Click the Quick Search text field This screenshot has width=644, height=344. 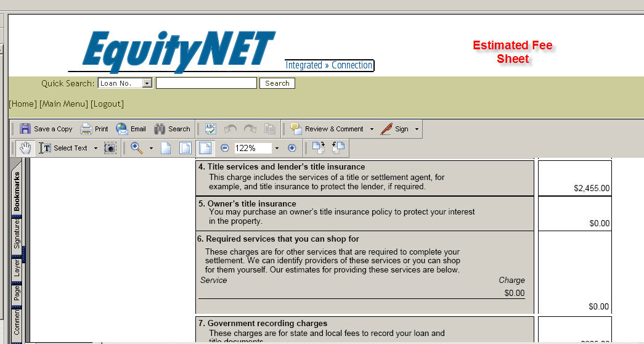point(206,83)
